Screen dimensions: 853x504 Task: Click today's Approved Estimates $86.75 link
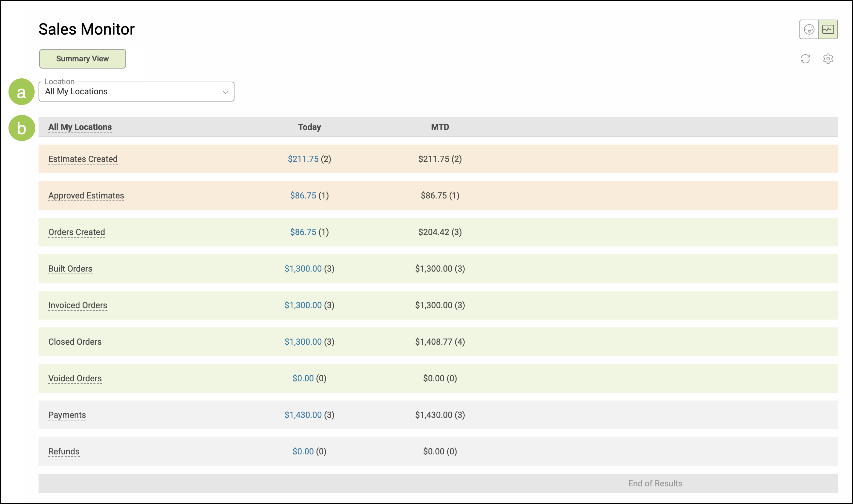point(303,196)
